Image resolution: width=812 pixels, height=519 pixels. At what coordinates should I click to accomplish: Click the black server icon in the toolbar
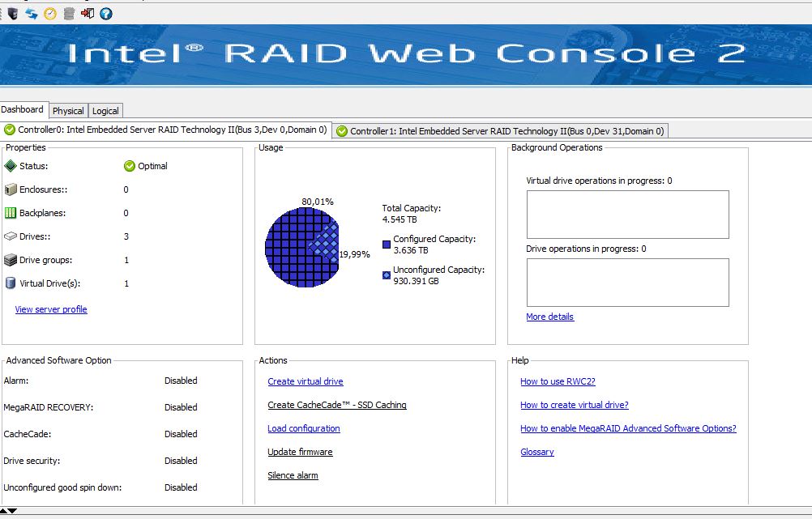[x=13, y=14]
